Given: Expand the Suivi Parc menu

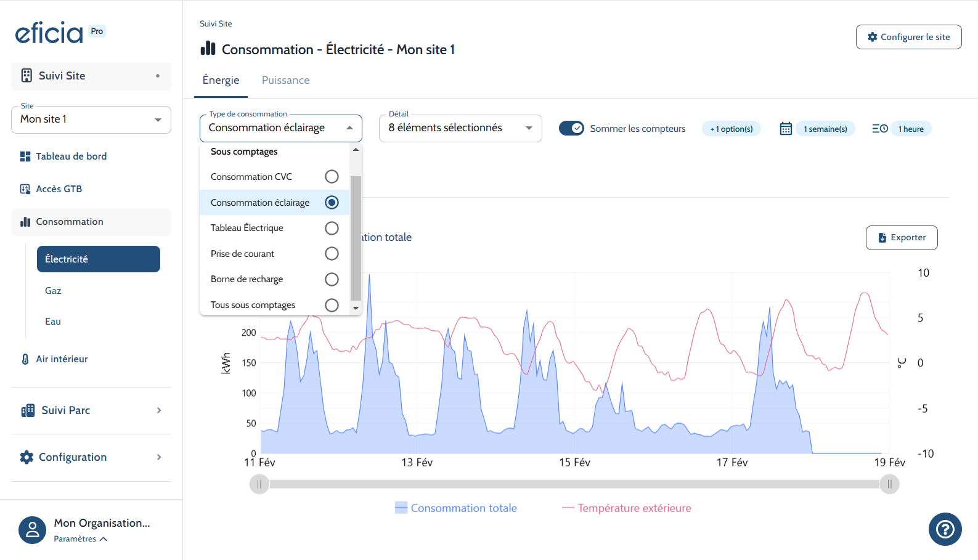Looking at the screenshot, I should pyautogui.click(x=91, y=410).
